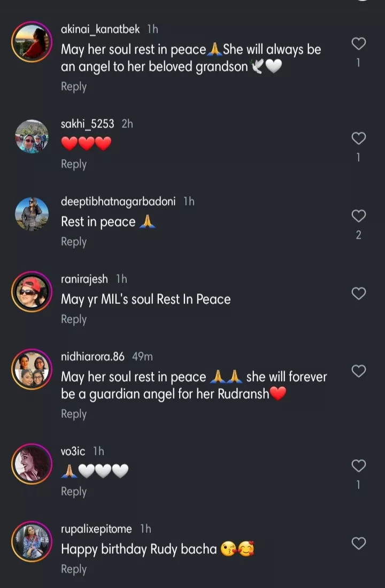The image size is (385, 588).
Task: Visit the nidhiarora.86 username link
Action: point(93,357)
